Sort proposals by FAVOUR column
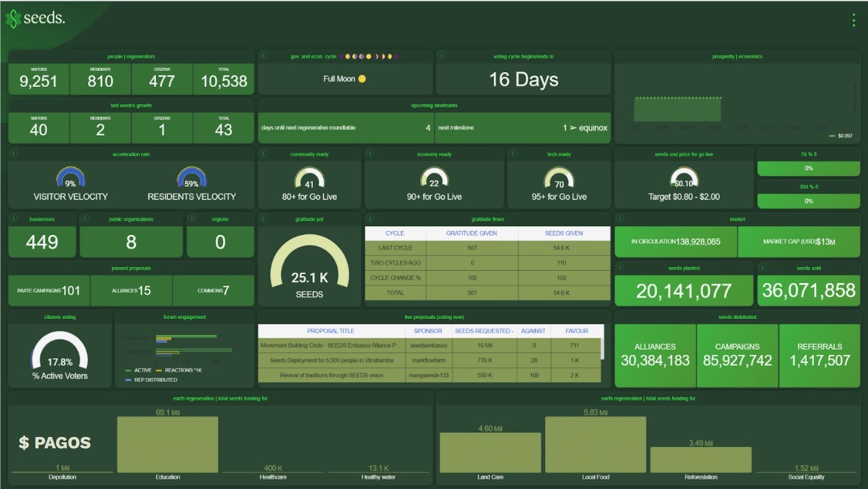The width and height of the screenshot is (868, 489). (576, 331)
